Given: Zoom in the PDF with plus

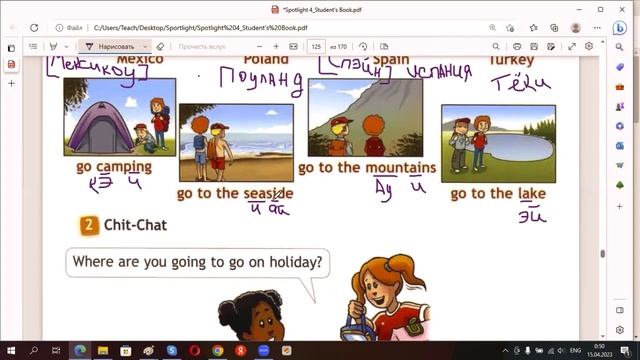Looking at the screenshot, I should pyautogui.click(x=276, y=47).
